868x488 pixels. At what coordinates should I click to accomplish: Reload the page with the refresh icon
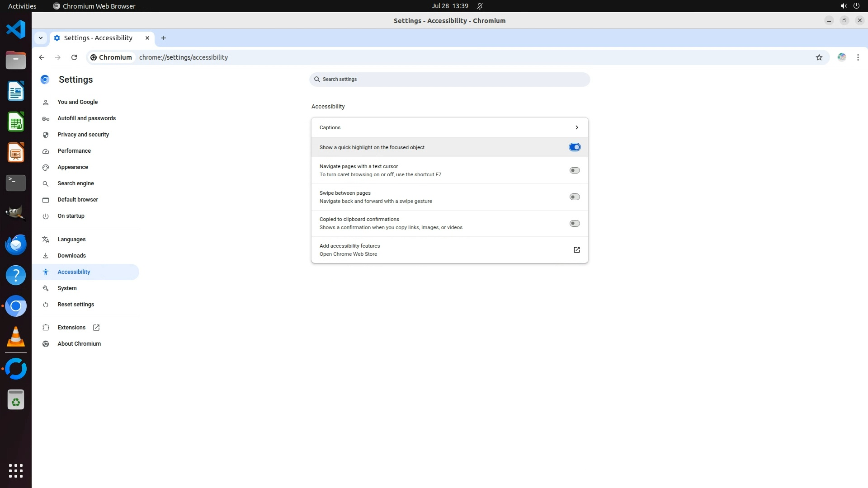click(x=74, y=57)
